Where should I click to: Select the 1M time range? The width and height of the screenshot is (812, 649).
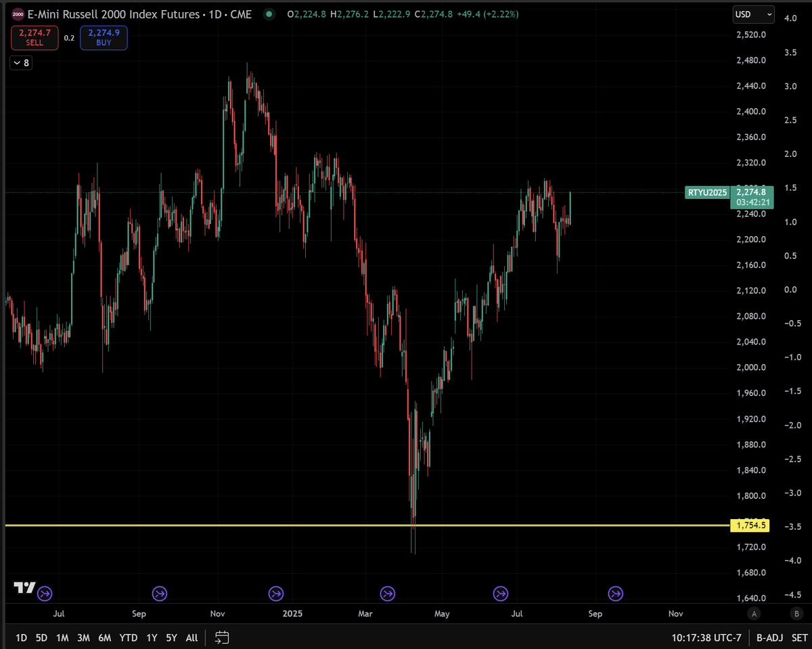click(62, 637)
